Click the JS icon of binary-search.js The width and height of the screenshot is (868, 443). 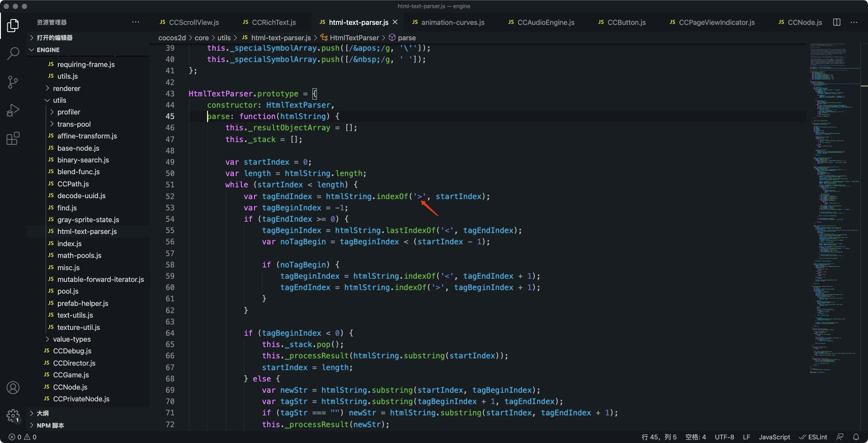pos(51,160)
